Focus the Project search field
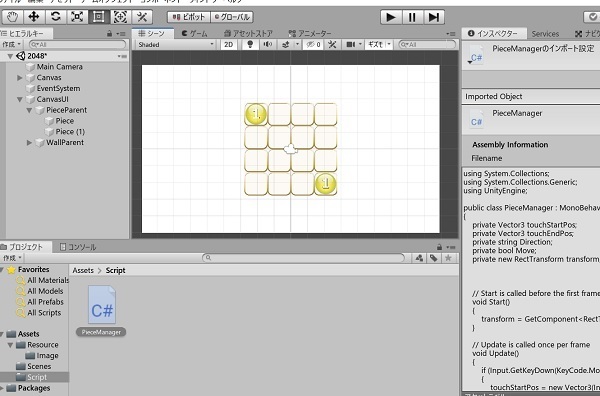600x396 pixels. click(x=303, y=258)
